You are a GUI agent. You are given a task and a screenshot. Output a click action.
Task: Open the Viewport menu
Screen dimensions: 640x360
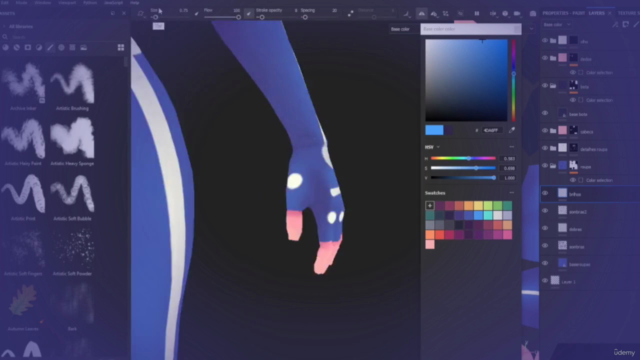(x=67, y=3)
